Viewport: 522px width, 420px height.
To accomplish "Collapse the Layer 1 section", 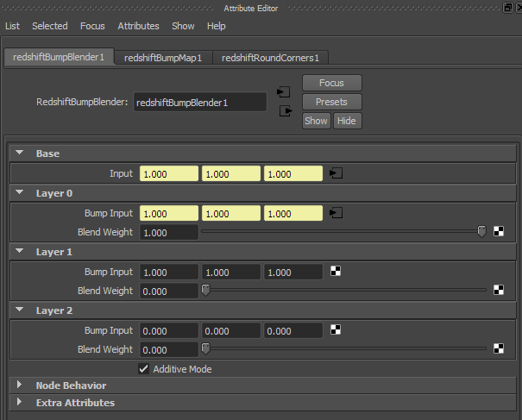I will (x=20, y=251).
